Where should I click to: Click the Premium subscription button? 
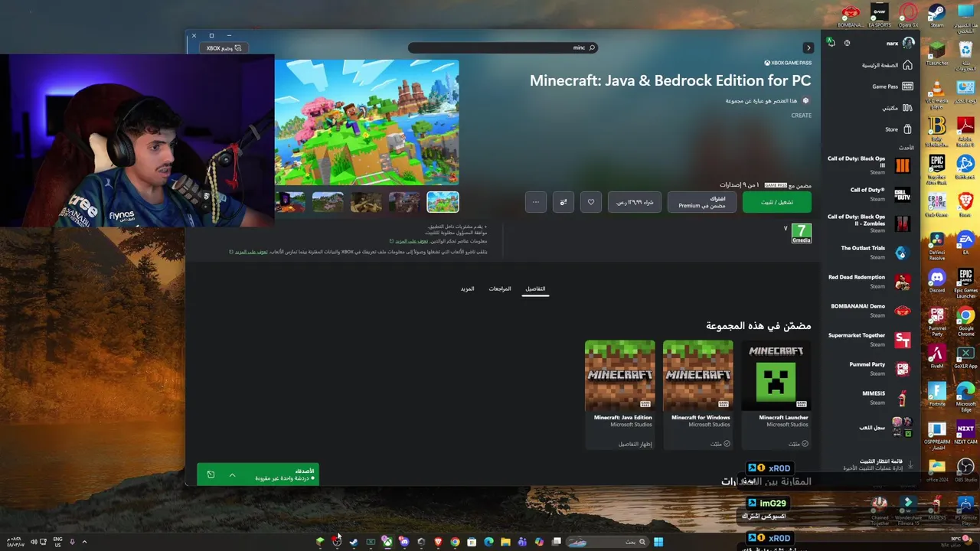(x=702, y=202)
